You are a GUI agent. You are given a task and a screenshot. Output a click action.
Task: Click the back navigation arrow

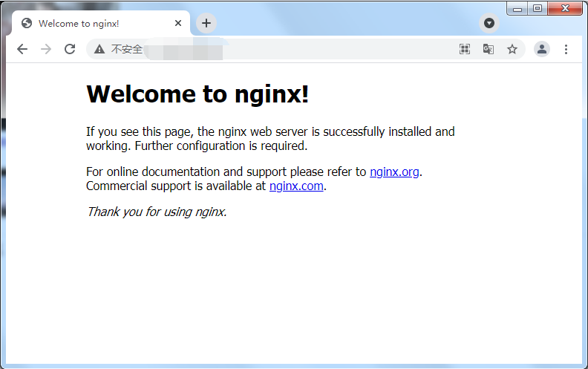(x=22, y=49)
